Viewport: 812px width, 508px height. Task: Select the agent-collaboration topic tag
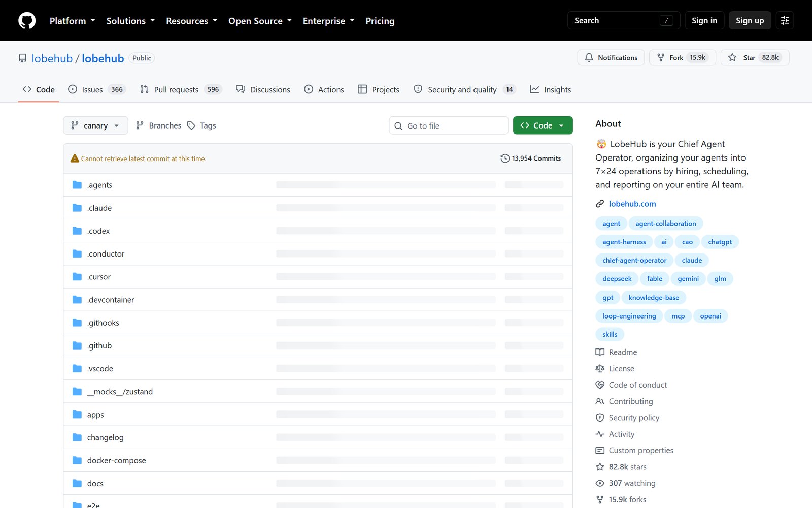(x=666, y=224)
